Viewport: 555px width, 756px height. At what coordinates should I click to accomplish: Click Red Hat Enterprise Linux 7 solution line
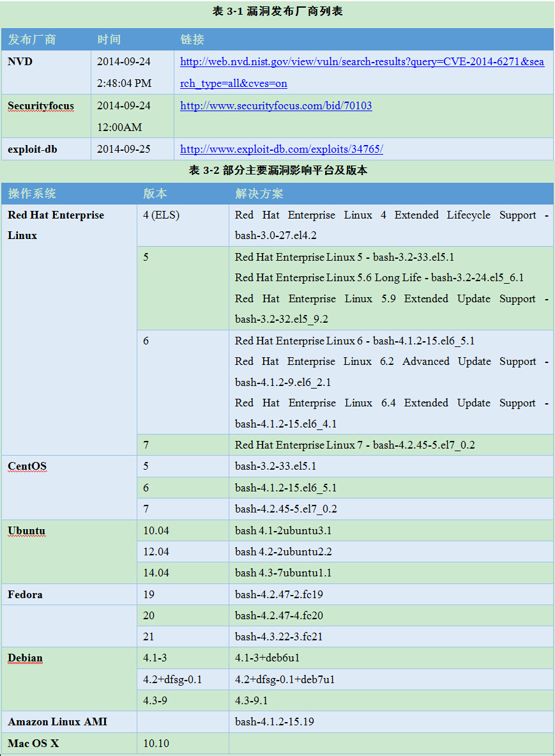coord(354,445)
